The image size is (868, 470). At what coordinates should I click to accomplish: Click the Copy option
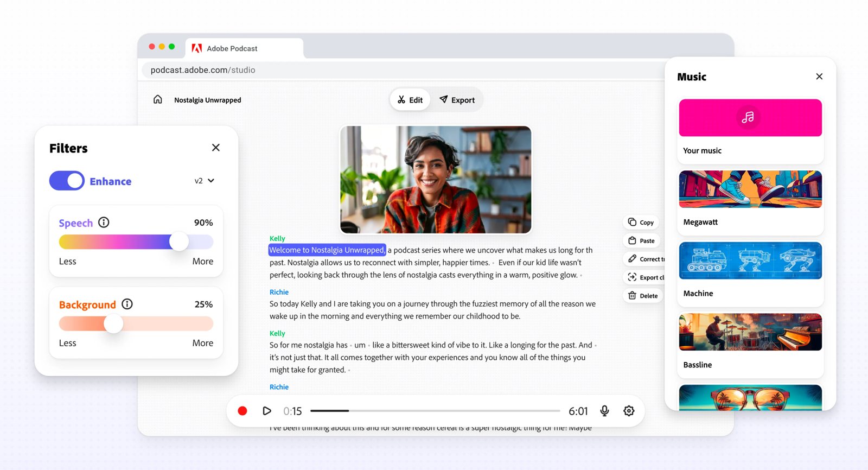[641, 222]
